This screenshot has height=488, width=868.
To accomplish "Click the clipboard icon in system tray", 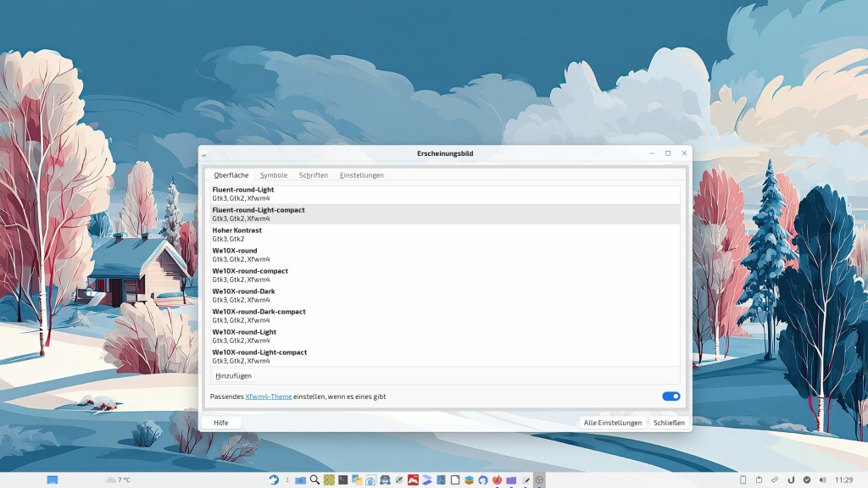I will point(759,480).
